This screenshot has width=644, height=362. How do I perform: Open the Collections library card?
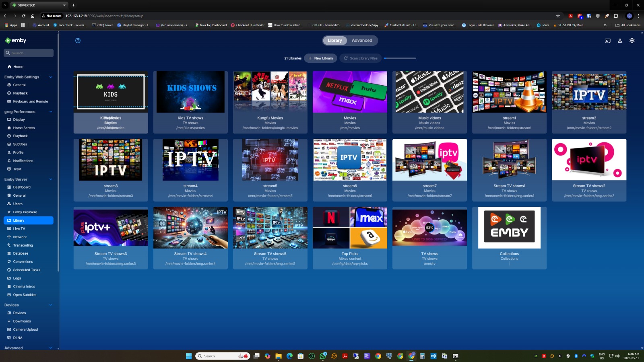[x=509, y=238]
